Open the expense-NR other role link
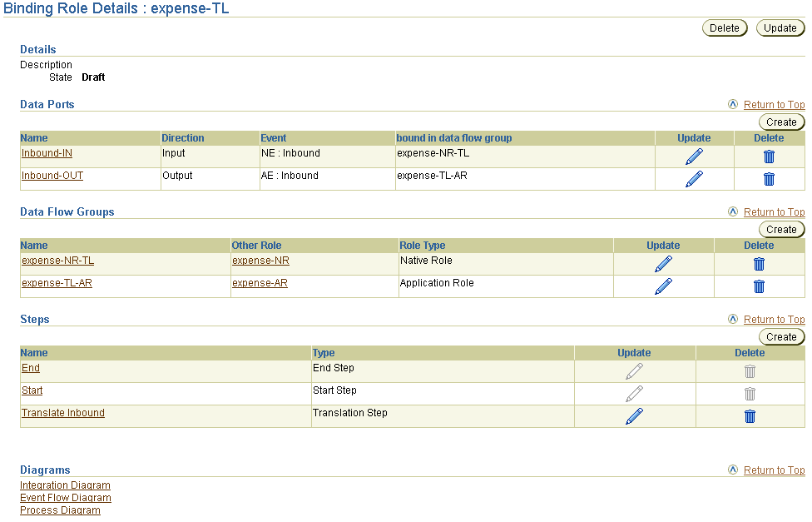 260,261
